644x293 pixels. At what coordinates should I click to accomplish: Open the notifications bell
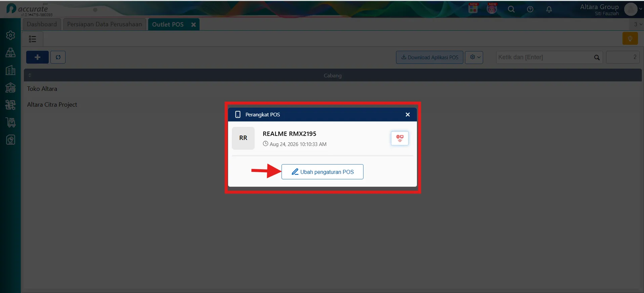(549, 9)
